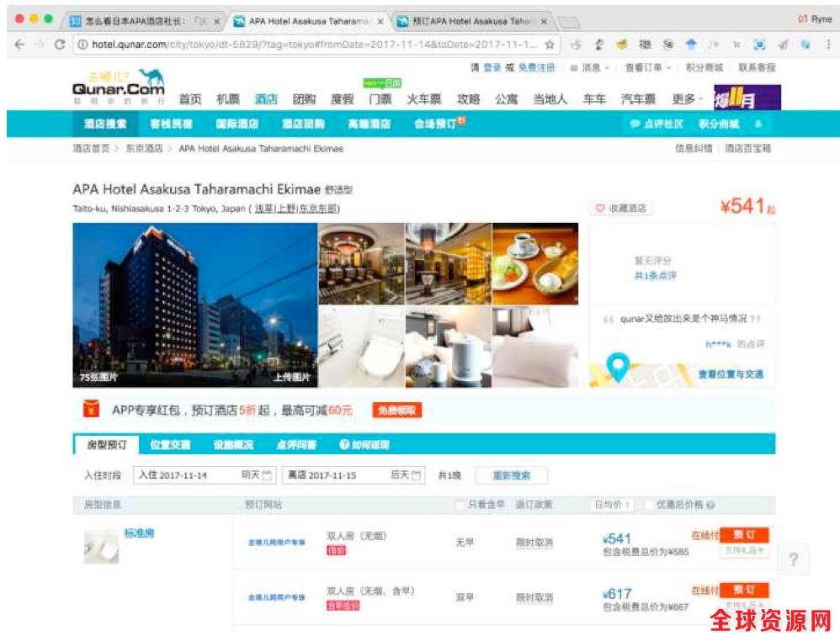Open 国际酒店 in the cyan nav bar
Screen dimensions: 840x641
[237, 124]
